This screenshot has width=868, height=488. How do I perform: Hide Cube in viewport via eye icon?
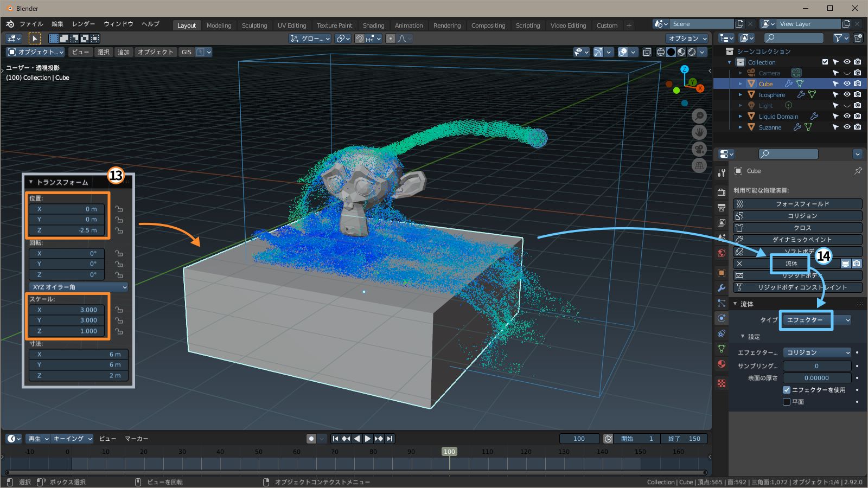(x=847, y=84)
